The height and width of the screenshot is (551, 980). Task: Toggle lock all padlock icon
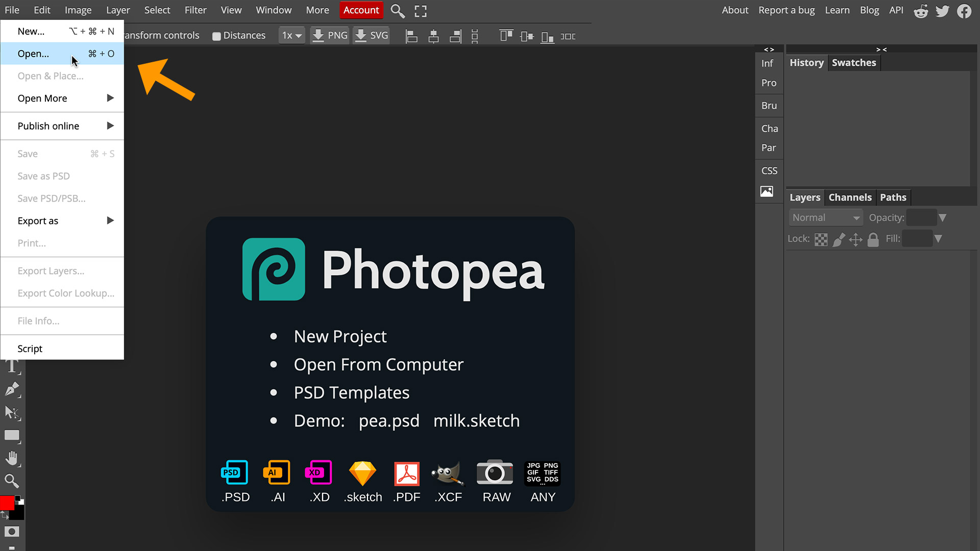pos(873,239)
